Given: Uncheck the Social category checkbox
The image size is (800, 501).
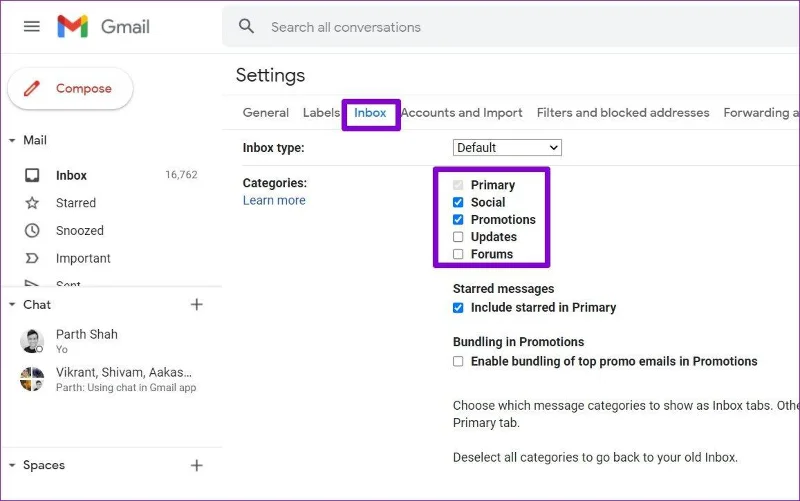Looking at the screenshot, I should [x=458, y=202].
